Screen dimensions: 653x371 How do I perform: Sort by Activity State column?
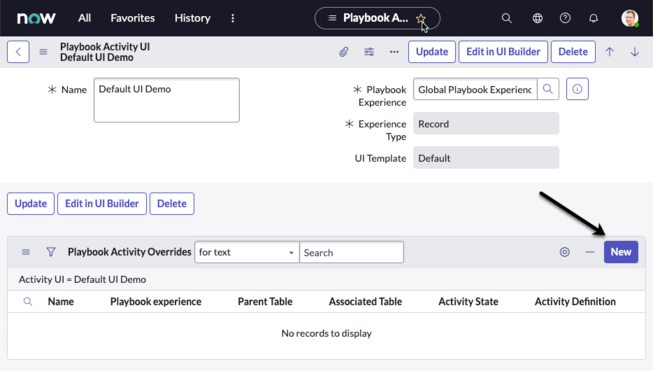(x=468, y=301)
